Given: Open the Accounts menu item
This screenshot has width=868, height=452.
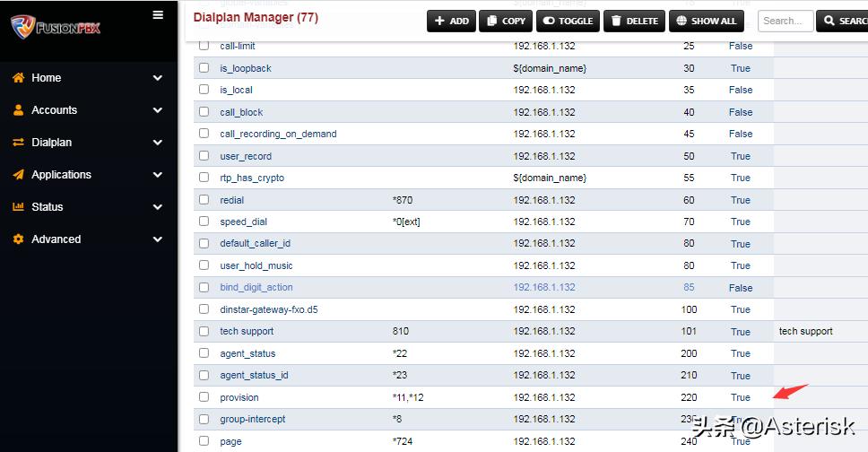Looking at the screenshot, I should [54, 109].
